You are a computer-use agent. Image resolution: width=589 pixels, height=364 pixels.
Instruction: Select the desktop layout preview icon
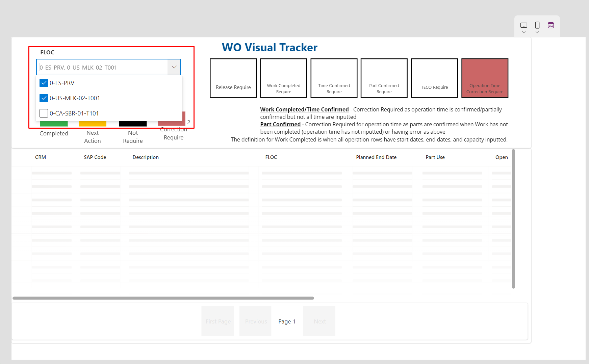pos(524,25)
